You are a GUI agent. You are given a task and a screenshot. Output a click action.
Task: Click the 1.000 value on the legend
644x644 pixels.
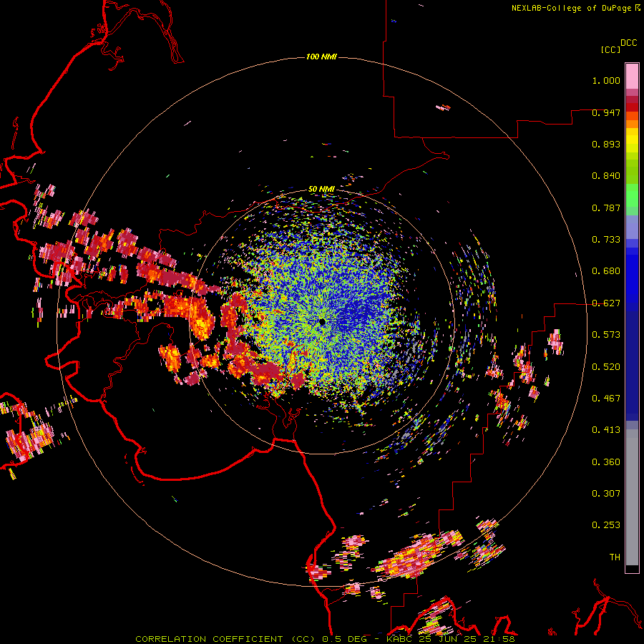[606, 80]
